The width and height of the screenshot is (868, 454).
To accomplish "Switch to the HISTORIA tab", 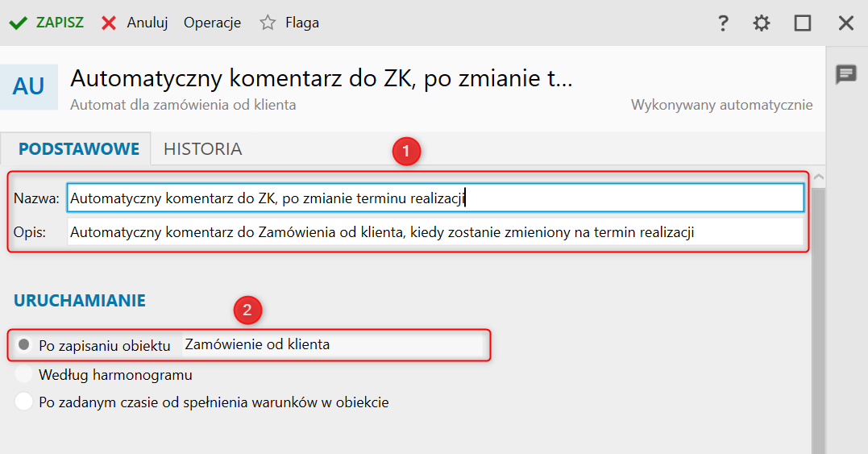I will pos(202,149).
